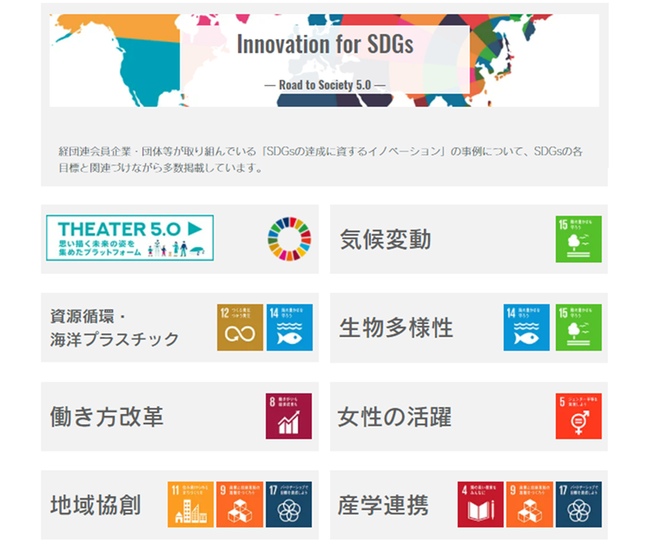Click SDG 14 fish icon in 資源循環 tile
This screenshot has height=542, width=650.
click(289, 327)
